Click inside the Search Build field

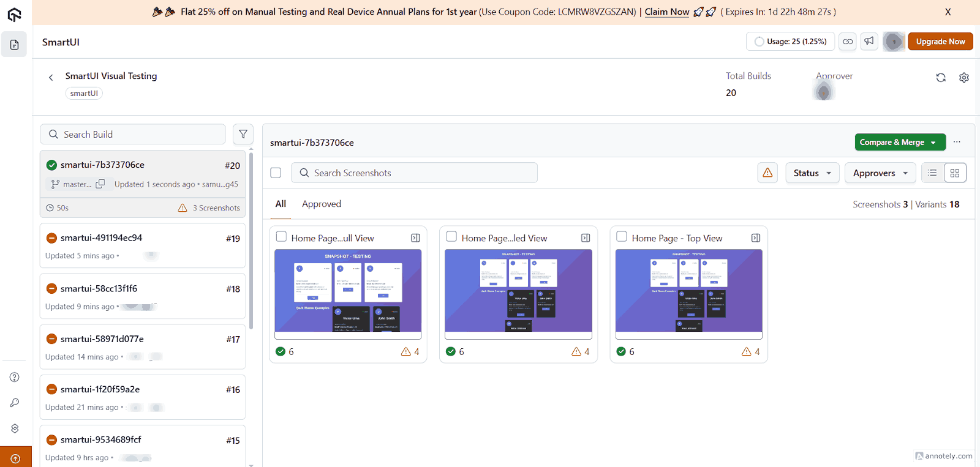(141, 134)
